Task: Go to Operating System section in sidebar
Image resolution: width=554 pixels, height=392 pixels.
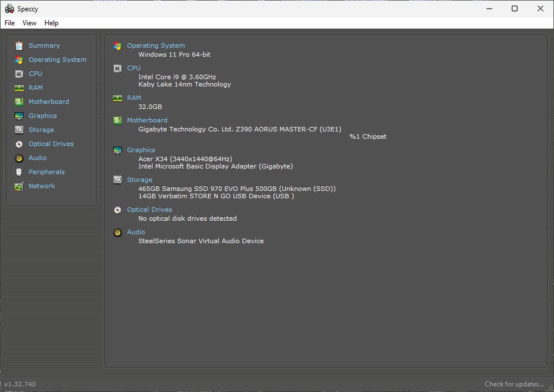Action: click(58, 59)
